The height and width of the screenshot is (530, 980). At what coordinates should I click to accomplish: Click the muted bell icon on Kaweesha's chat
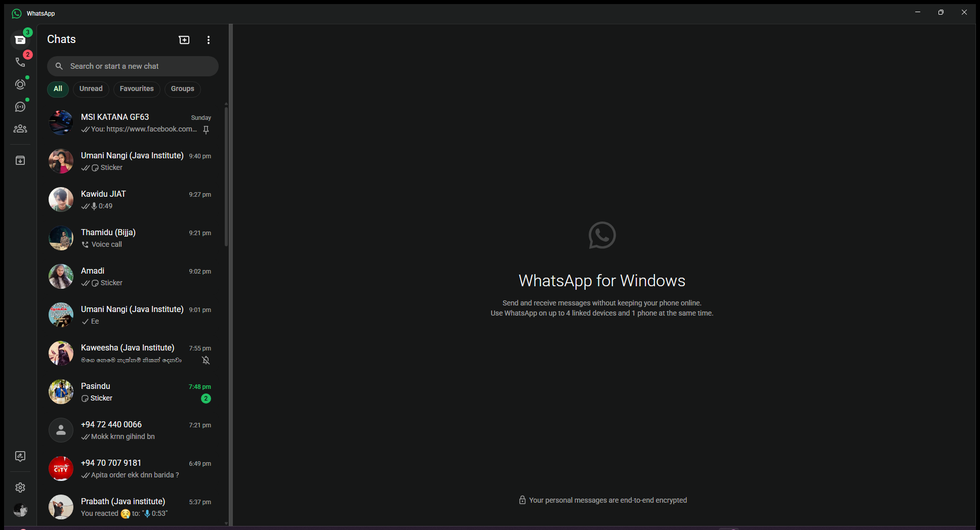pos(206,361)
